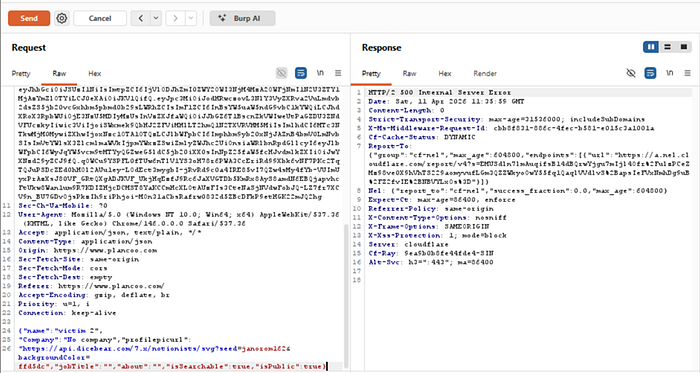Select top-bottom stacked layout icon
The width and height of the screenshot is (700, 373).
tap(667, 47)
